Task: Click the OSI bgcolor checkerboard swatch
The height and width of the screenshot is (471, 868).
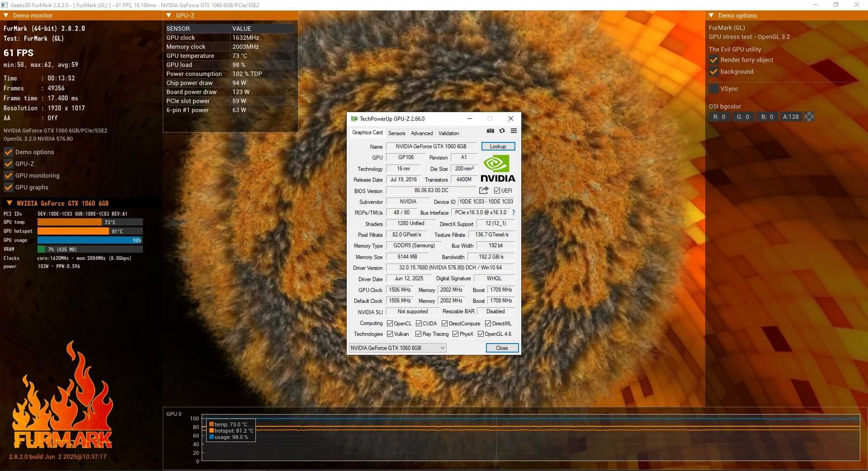Action: click(x=809, y=117)
